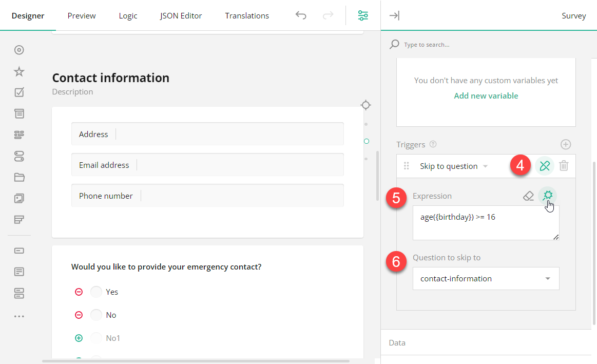Choose the No1 radio option

(96, 338)
